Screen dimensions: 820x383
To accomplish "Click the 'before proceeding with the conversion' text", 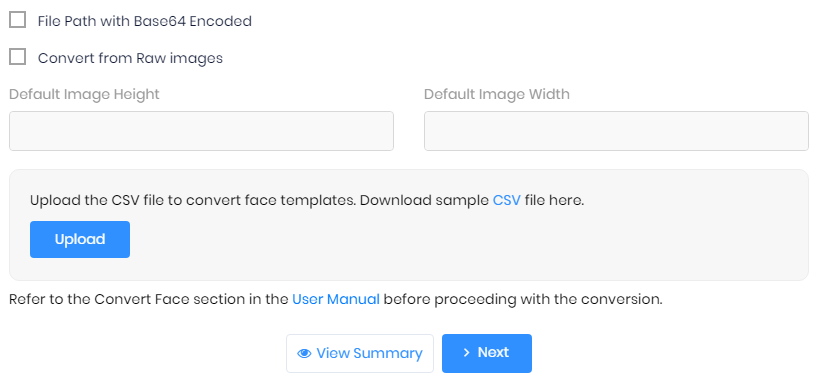I will click(x=523, y=299).
